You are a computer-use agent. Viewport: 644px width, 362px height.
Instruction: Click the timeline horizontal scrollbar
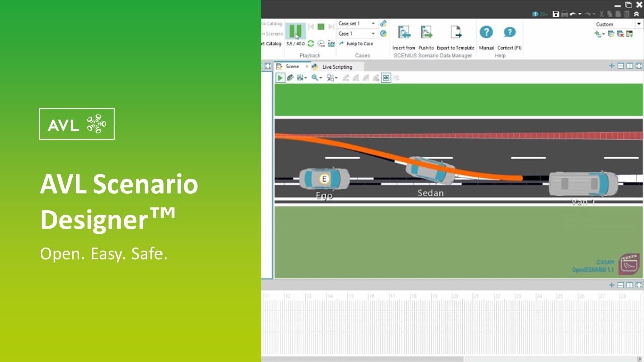pyautogui.click(x=362, y=359)
